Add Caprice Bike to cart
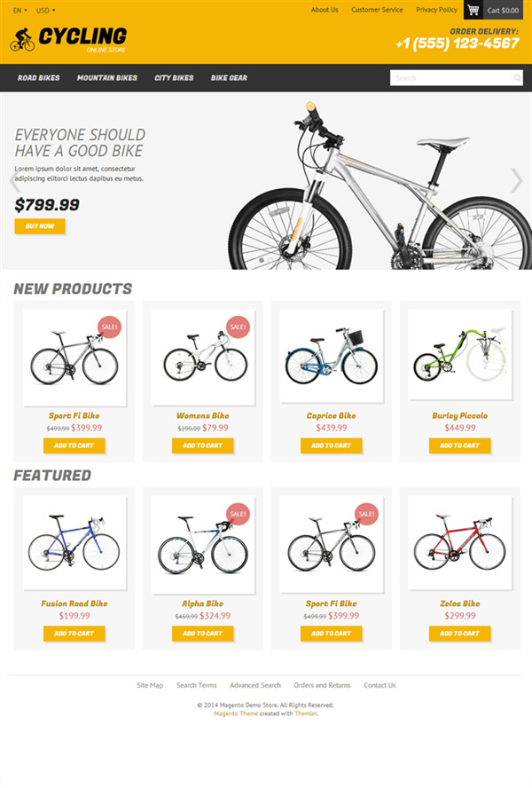532x788 pixels. point(331,445)
